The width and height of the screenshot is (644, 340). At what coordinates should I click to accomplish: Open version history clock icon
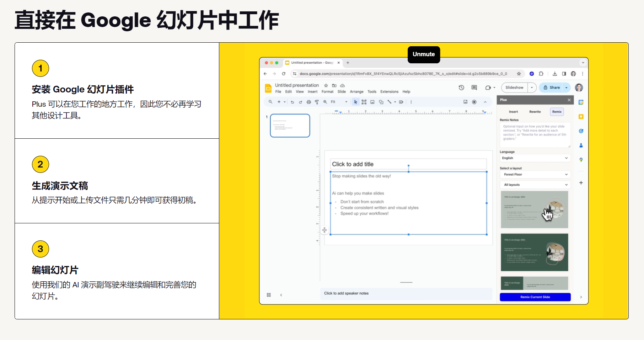click(x=461, y=87)
